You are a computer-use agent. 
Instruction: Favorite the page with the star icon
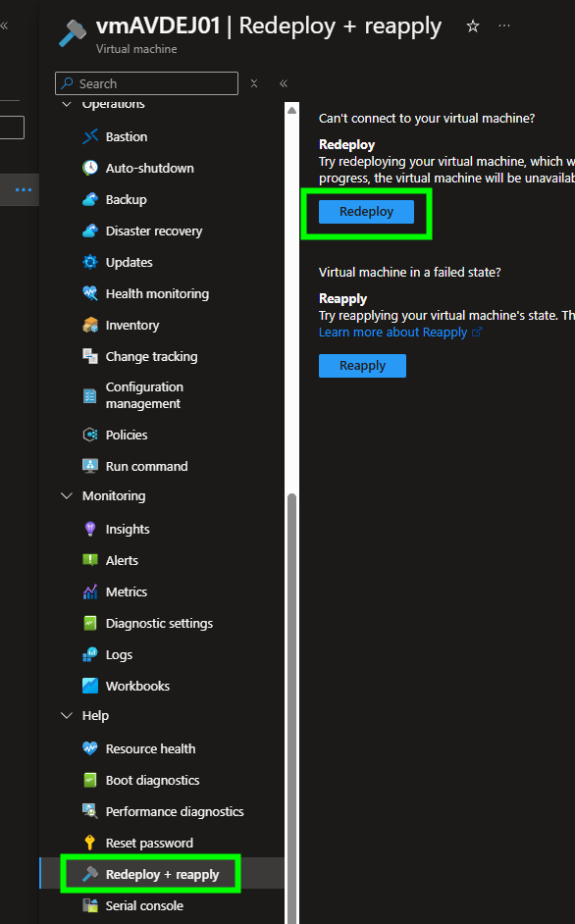coord(472,26)
